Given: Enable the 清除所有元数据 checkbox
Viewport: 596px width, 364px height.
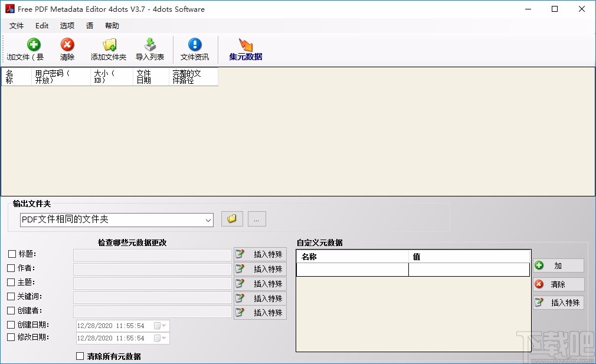Looking at the screenshot, I should (x=80, y=356).
